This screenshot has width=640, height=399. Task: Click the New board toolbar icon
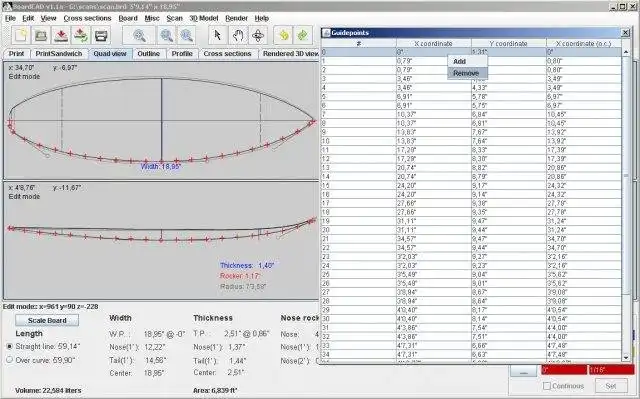pos(20,35)
